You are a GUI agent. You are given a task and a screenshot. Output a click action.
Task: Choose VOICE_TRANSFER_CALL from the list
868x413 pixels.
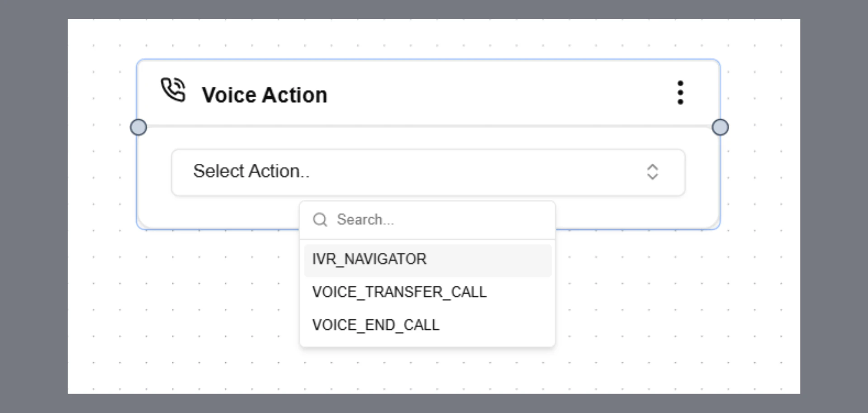(428, 292)
